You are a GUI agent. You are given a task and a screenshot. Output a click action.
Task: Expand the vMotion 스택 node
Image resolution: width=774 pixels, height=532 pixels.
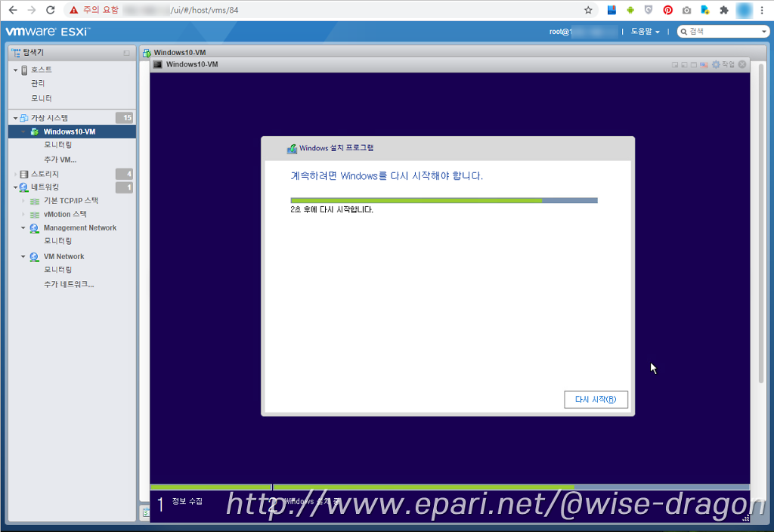[23, 215]
